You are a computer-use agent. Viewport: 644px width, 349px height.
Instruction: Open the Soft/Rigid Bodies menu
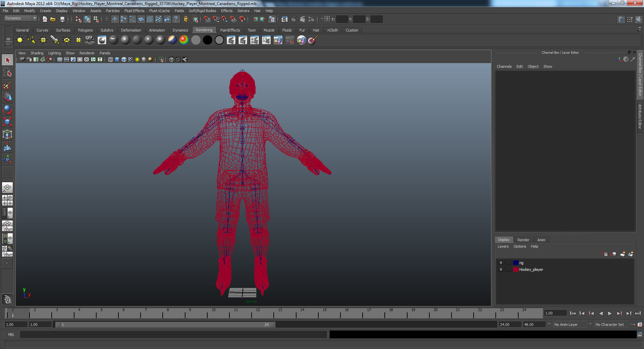(202, 11)
